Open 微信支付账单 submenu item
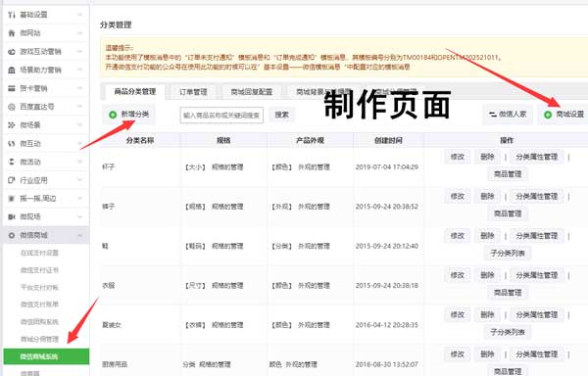The image size is (588, 376). [39, 305]
